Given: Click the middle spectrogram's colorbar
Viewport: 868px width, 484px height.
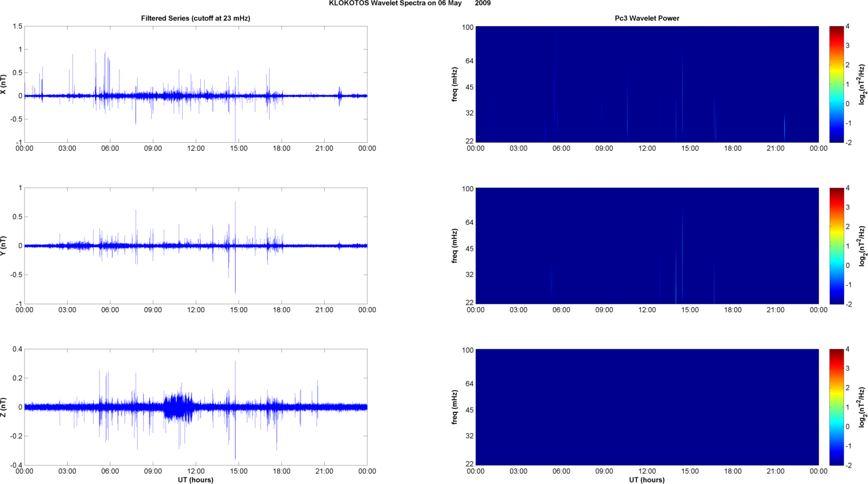Looking at the screenshot, I should (836, 246).
